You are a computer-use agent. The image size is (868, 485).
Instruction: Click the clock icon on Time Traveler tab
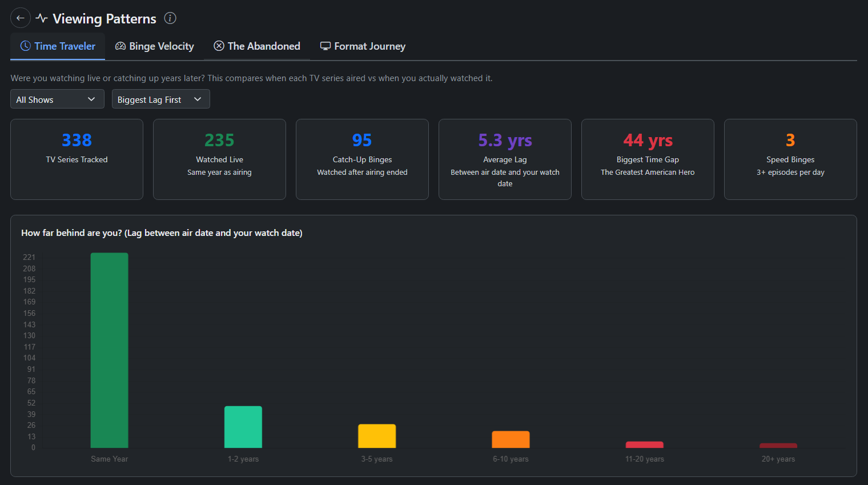click(26, 46)
